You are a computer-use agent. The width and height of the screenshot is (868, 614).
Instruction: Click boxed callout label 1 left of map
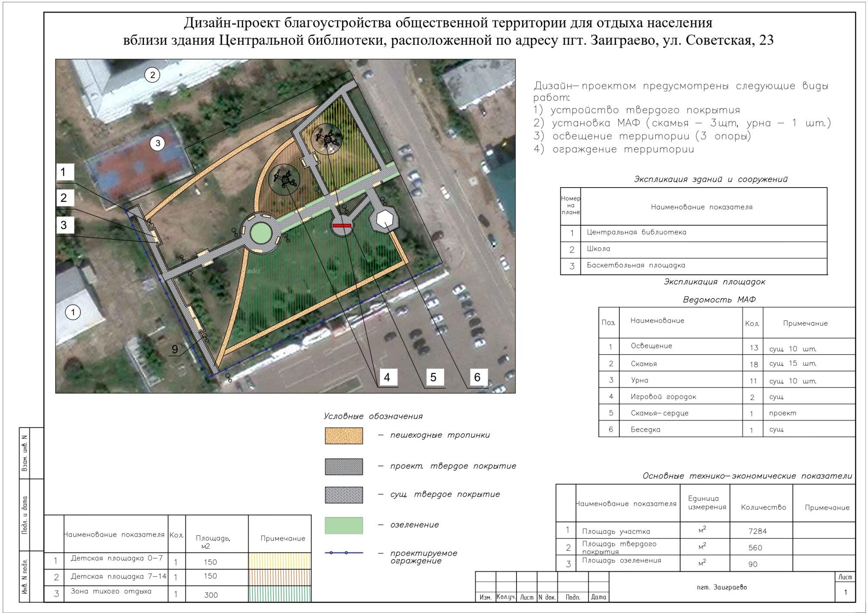66,172
